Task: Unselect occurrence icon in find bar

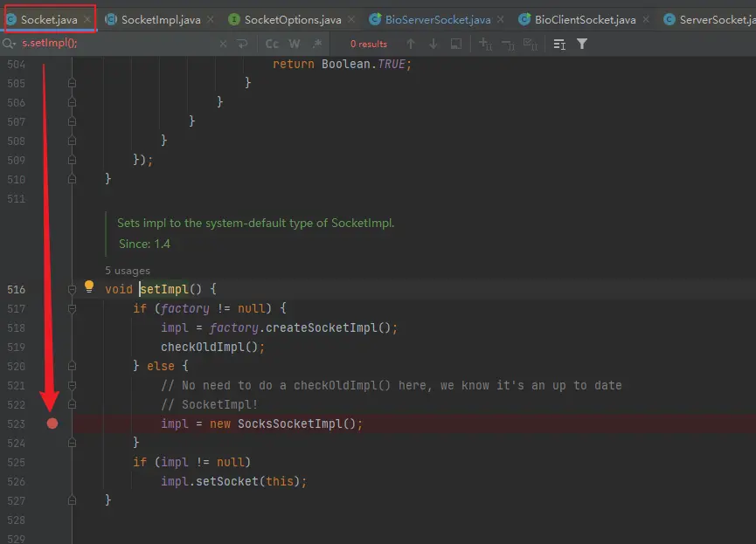Action: (508, 45)
